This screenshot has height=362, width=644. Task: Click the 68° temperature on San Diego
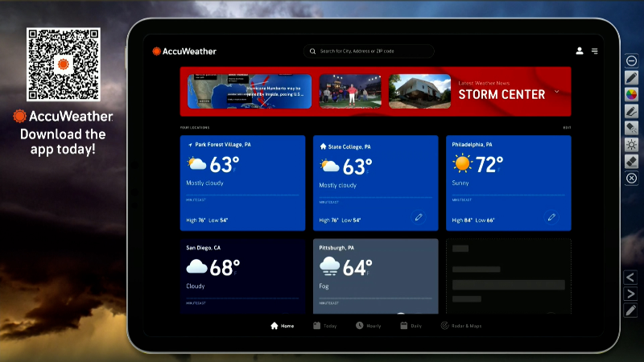point(225,268)
